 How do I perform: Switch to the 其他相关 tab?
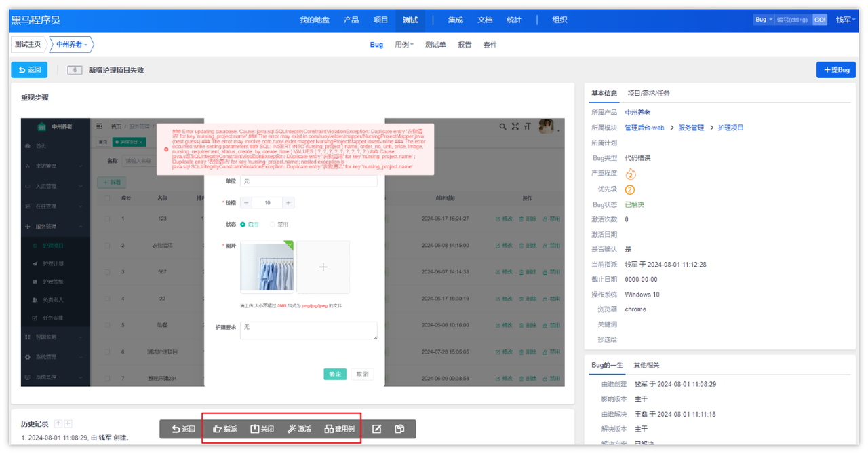point(646,365)
